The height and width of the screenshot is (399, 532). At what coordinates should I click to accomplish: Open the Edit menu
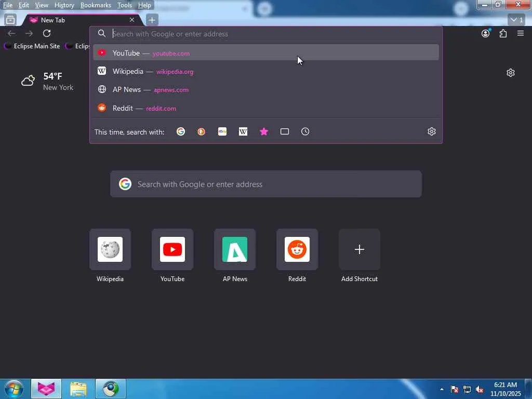[x=23, y=5]
